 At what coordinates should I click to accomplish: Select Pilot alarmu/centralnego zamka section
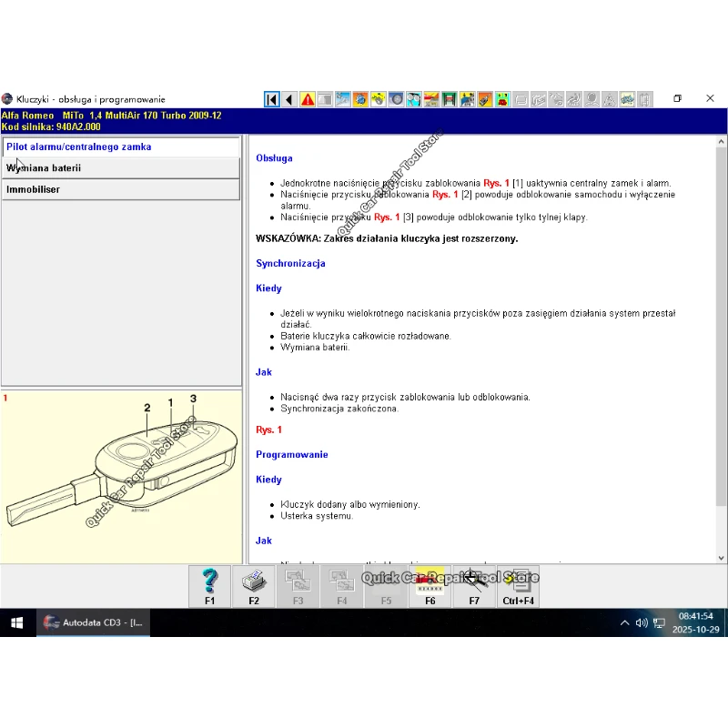click(x=121, y=147)
